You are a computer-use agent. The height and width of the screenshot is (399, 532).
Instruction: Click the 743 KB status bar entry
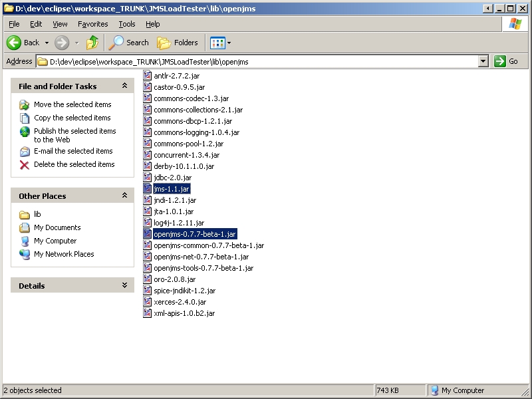point(400,390)
